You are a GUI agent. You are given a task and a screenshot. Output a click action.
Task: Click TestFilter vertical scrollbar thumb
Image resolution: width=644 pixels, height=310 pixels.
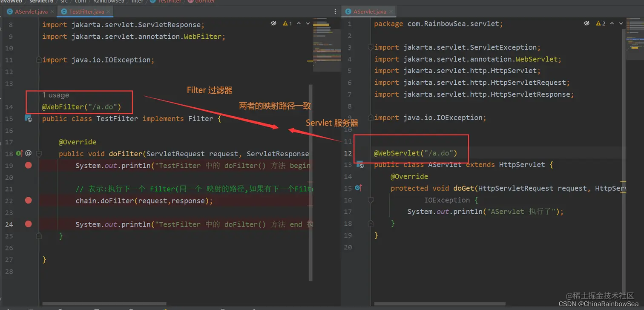311,183
